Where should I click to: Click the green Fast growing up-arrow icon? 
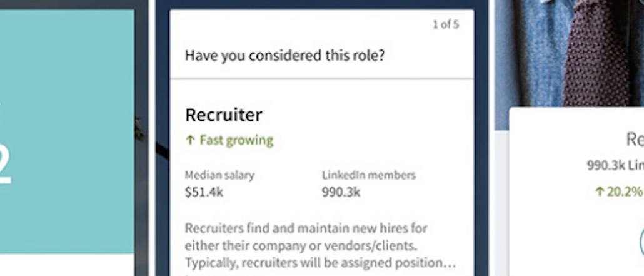click(x=190, y=141)
